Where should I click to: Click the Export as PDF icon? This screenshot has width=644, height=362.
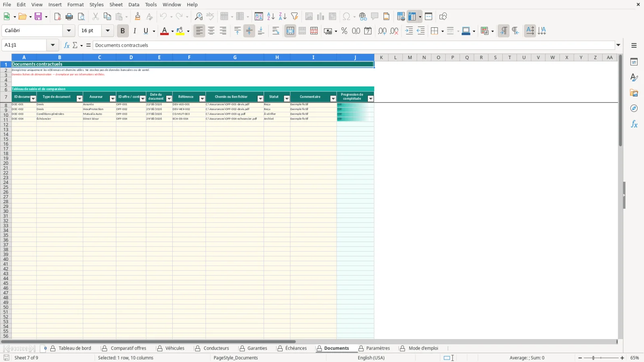[57, 16]
